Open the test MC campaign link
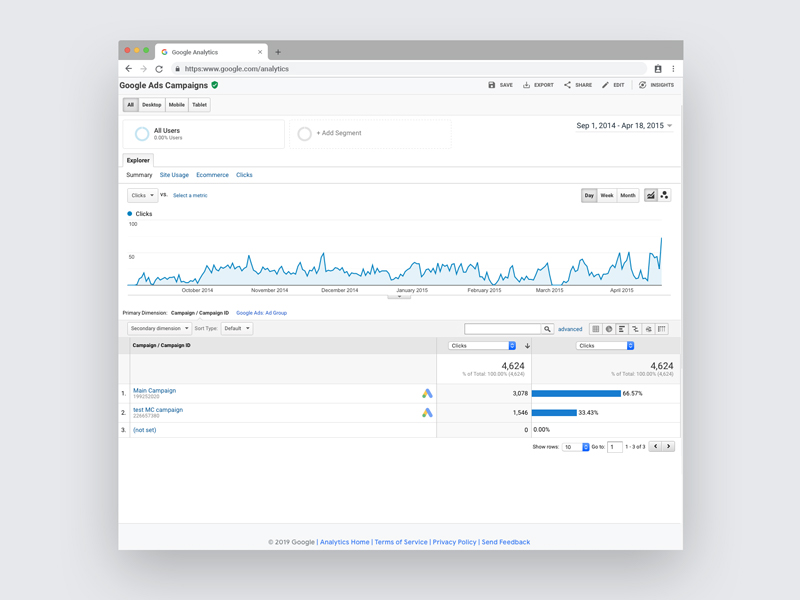Screen dimensions: 800x600 coord(158,410)
